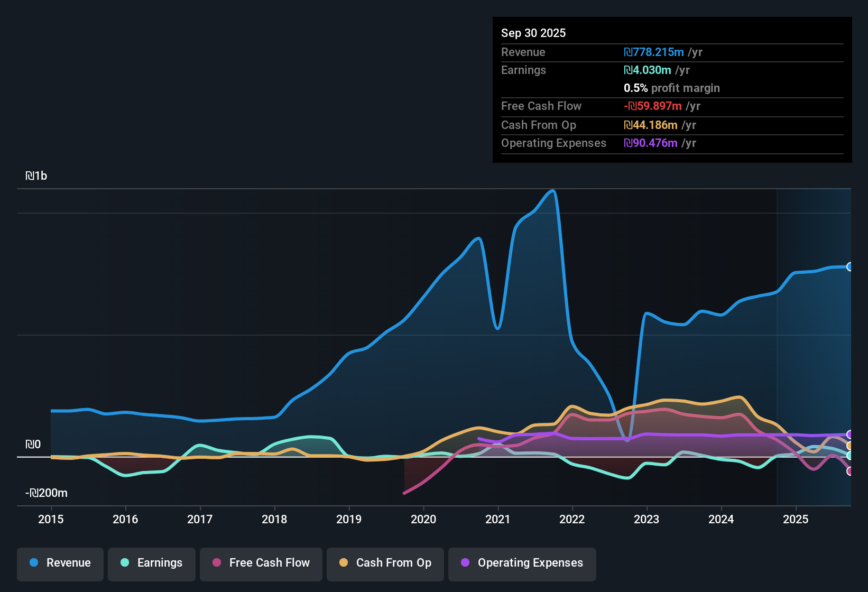This screenshot has width=868, height=592.
Task: Click the Revenue endpoint marker on the chart
Action: coord(849,266)
